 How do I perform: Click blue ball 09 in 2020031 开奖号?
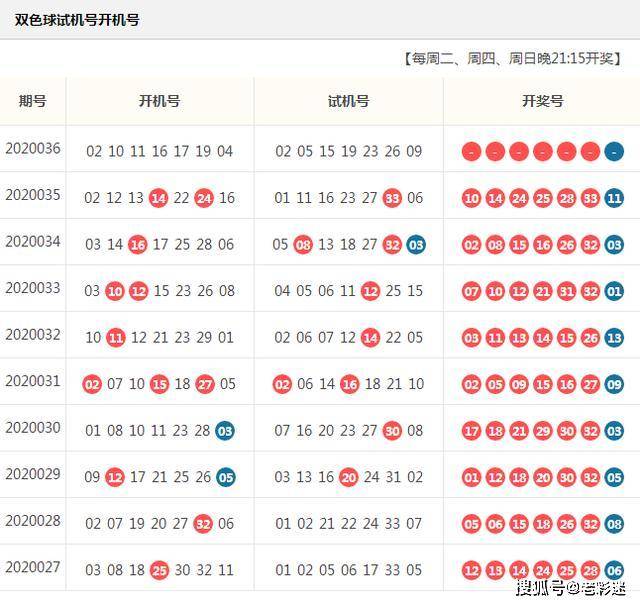pyautogui.click(x=614, y=384)
